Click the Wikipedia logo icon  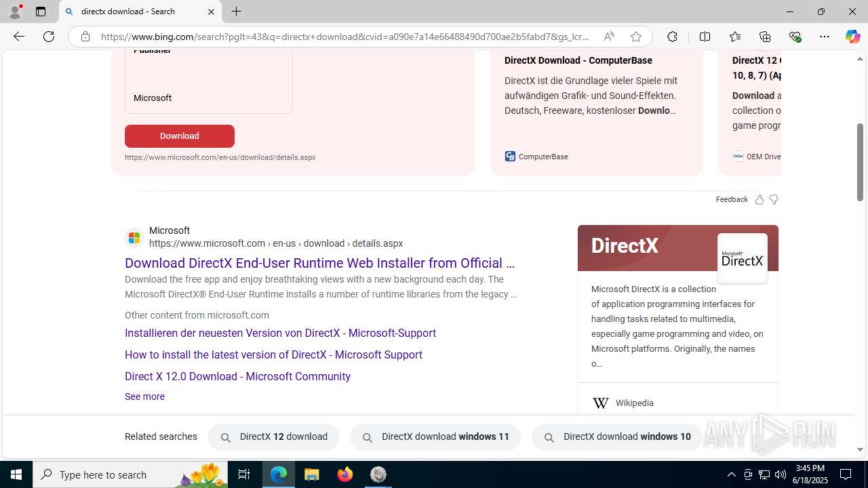point(600,403)
